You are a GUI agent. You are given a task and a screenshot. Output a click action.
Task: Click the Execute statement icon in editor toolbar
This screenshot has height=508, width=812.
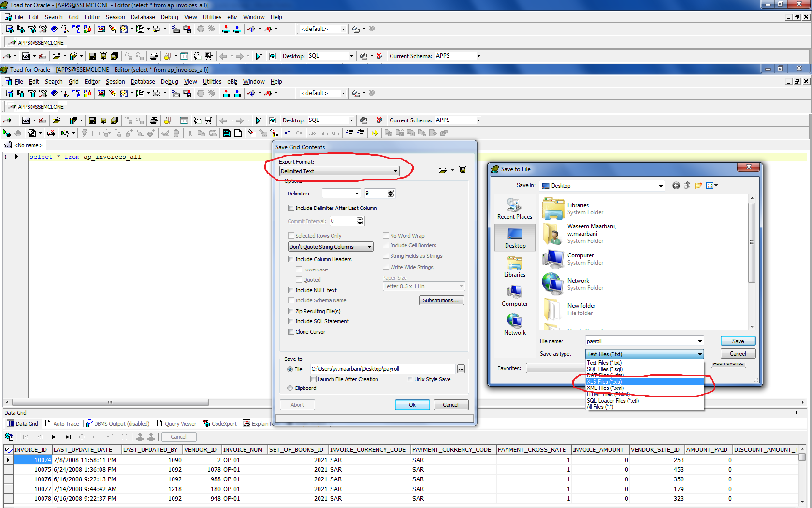click(6, 133)
